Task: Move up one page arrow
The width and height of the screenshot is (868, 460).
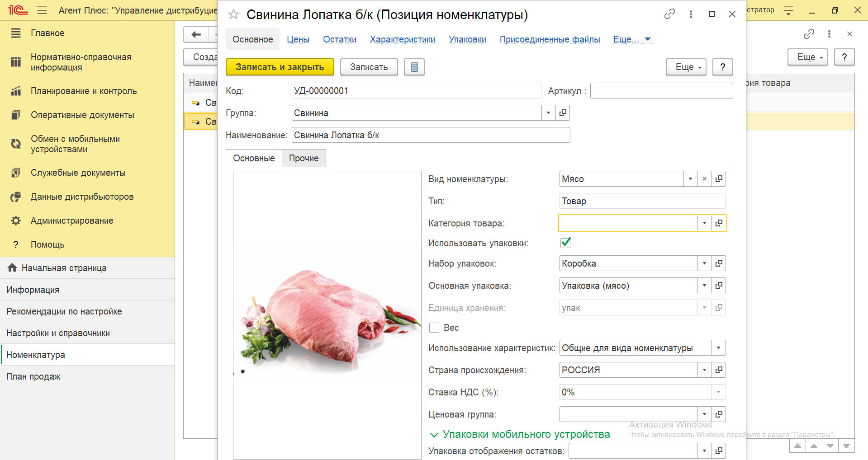Action: coord(814,446)
